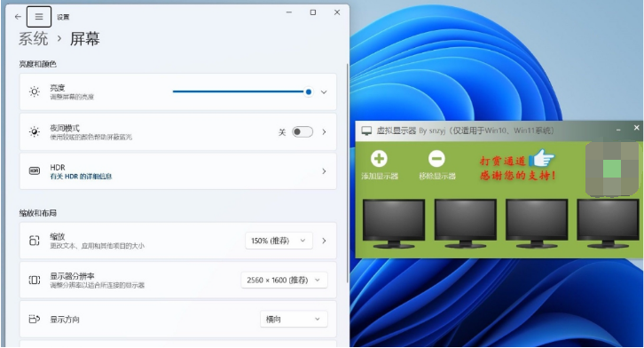Select the fourth virtual monitor thumbnail

609,224
